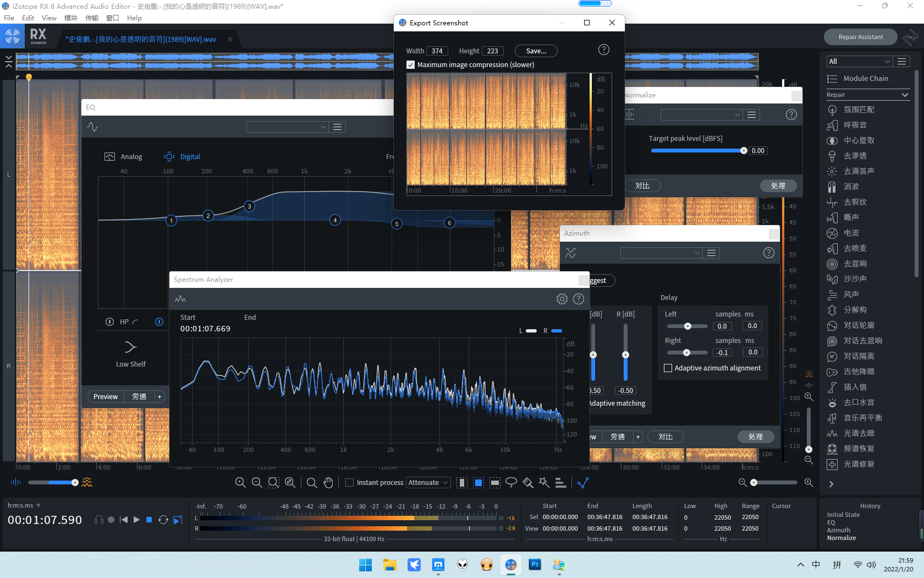Click the Save... button in Export Screenshot

(x=536, y=51)
